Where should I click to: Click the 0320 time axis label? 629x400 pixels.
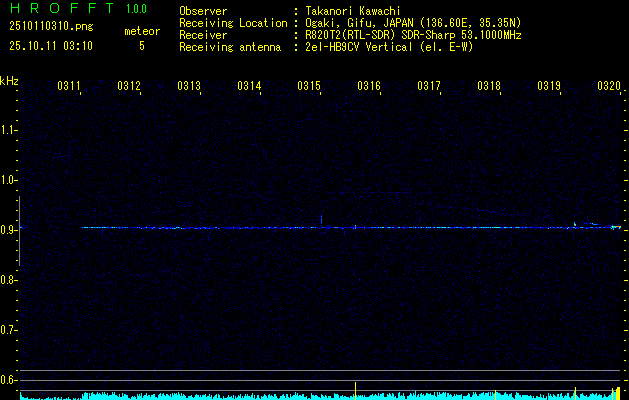tap(609, 86)
